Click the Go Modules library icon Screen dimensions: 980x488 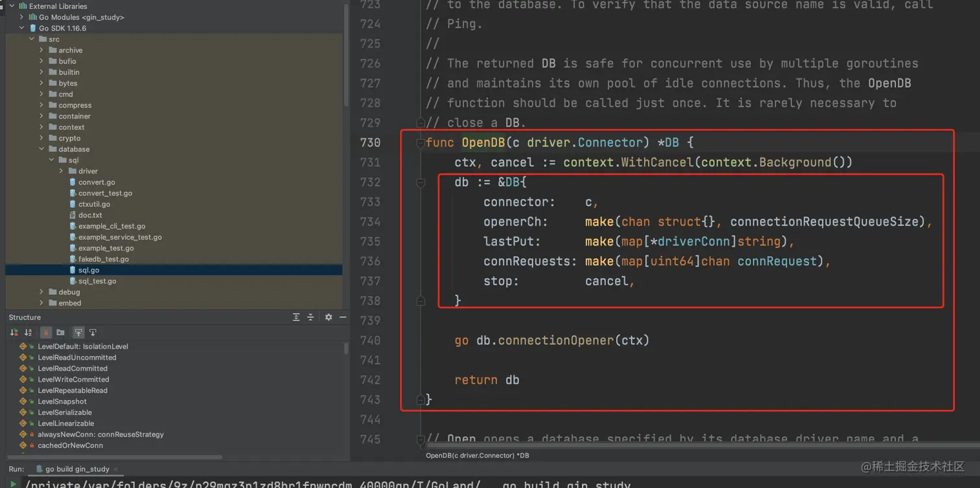[x=33, y=17]
